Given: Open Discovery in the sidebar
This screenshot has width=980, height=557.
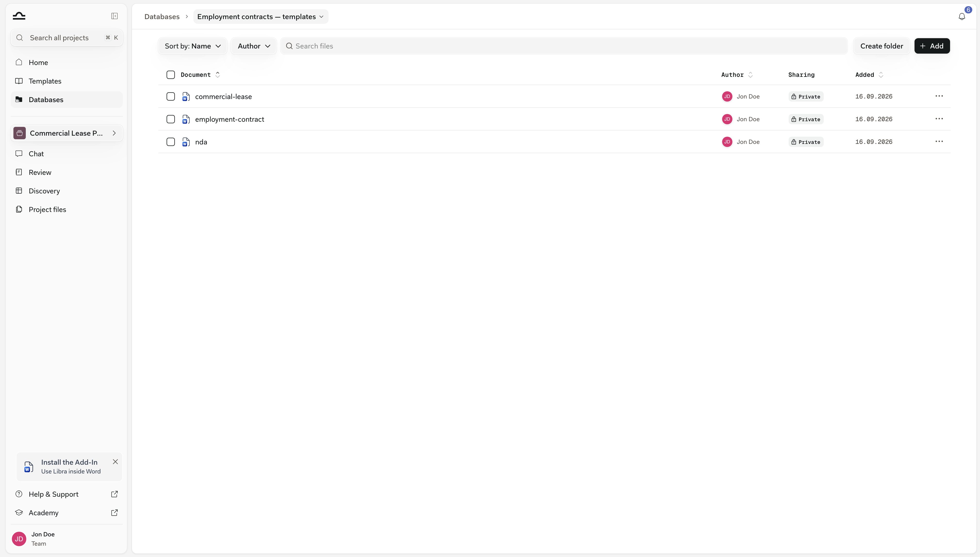Looking at the screenshot, I should (67, 191).
